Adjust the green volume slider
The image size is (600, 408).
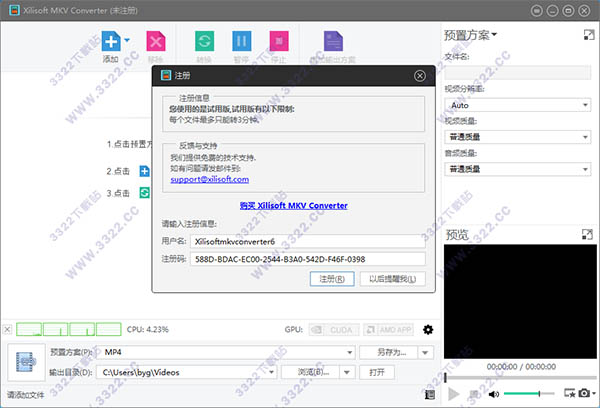pyautogui.click(x=529, y=393)
